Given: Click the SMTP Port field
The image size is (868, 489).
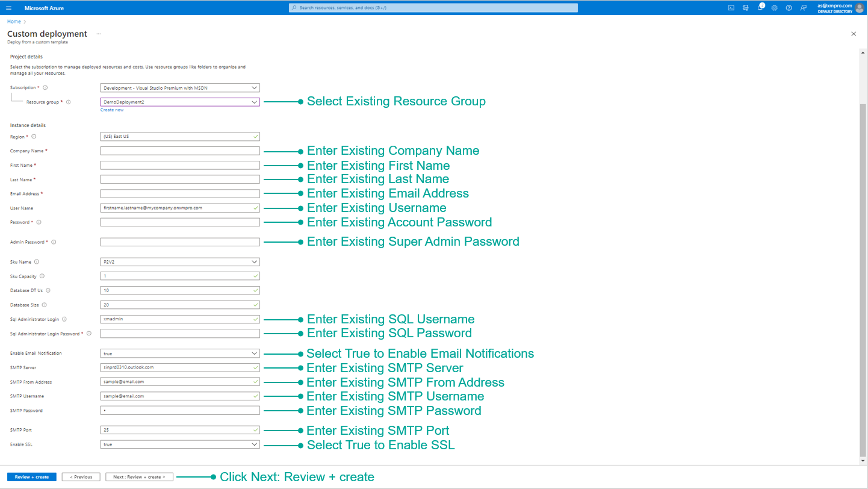Looking at the screenshot, I should tap(180, 430).
